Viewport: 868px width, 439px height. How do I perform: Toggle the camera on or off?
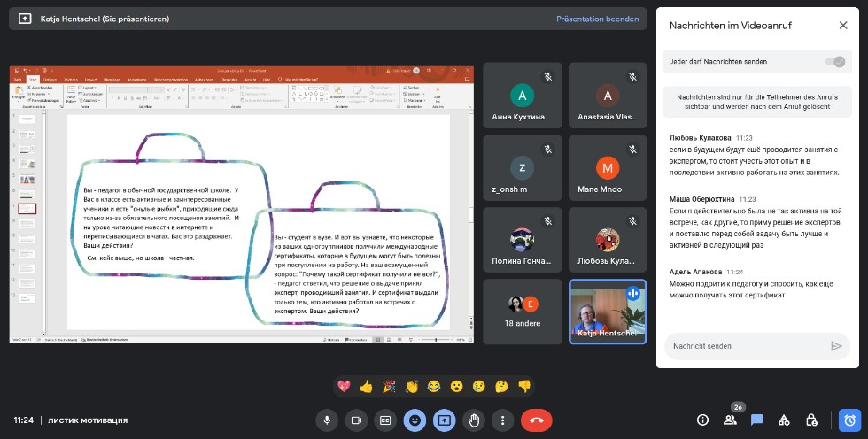pos(356,420)
